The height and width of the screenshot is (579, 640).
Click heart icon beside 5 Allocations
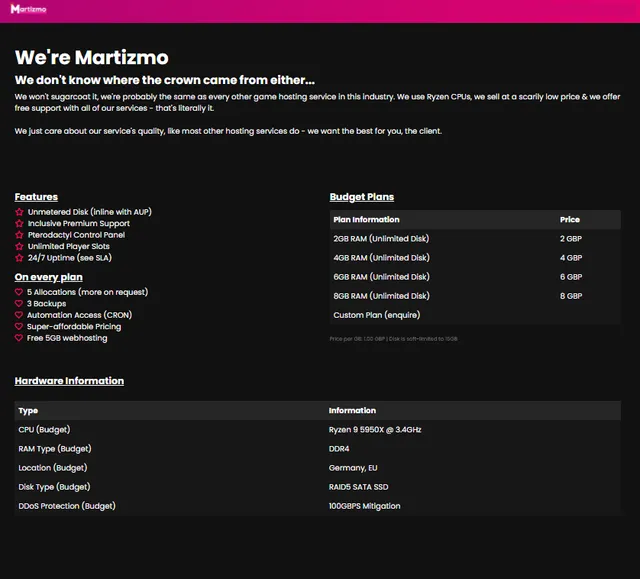[x=19, y=292]
